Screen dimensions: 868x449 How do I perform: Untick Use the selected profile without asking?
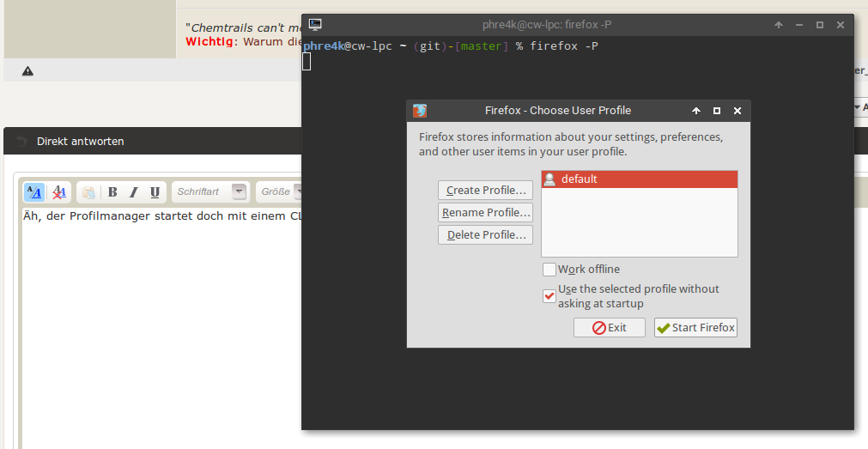pyautogui.click(x=549, y=296)
